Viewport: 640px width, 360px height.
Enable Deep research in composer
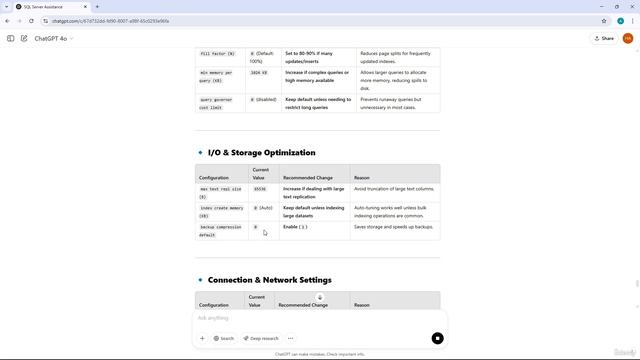[261, 338]
